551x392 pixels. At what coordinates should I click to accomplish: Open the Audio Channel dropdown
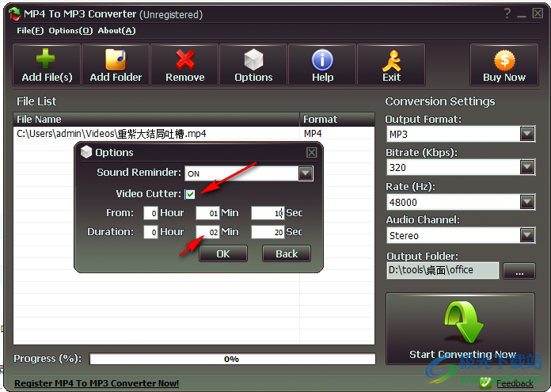[x=526, y=235]
